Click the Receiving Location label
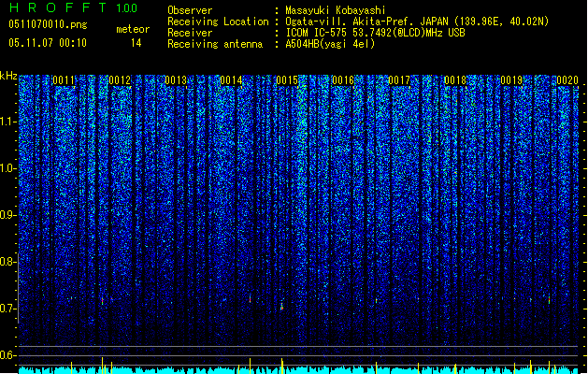This screenshot has width=588, height=374. [x=218, y=22]
